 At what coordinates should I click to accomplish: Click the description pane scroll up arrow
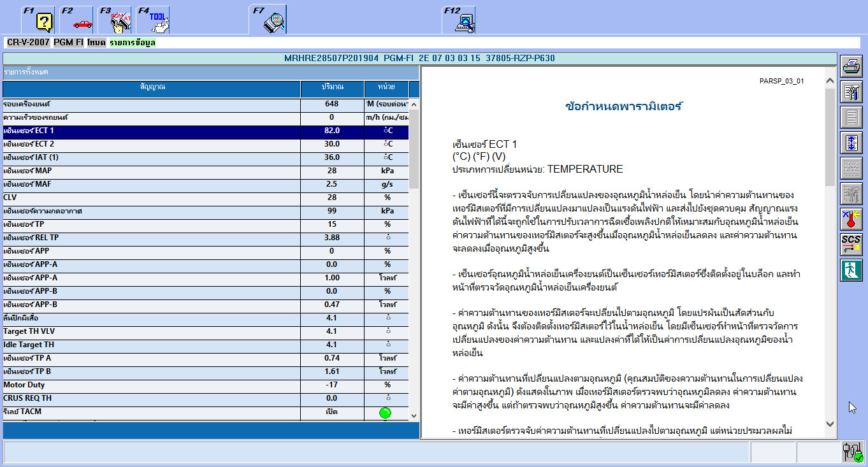coord(830,82)
